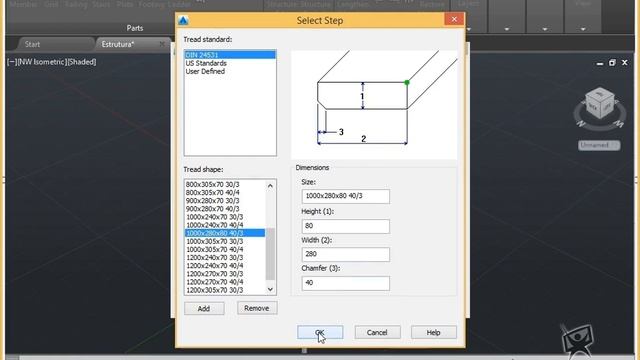Confirm the step with OK

point(320,332)
